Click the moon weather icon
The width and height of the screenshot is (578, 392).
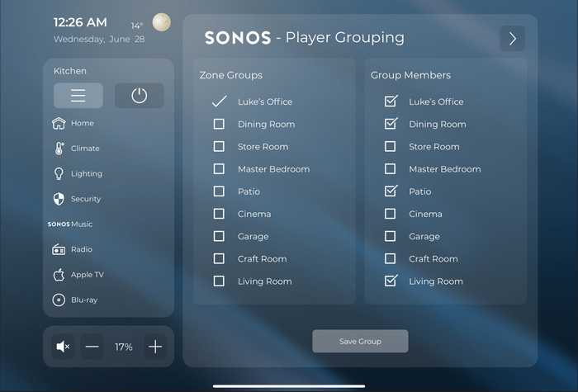click(162, 22)
